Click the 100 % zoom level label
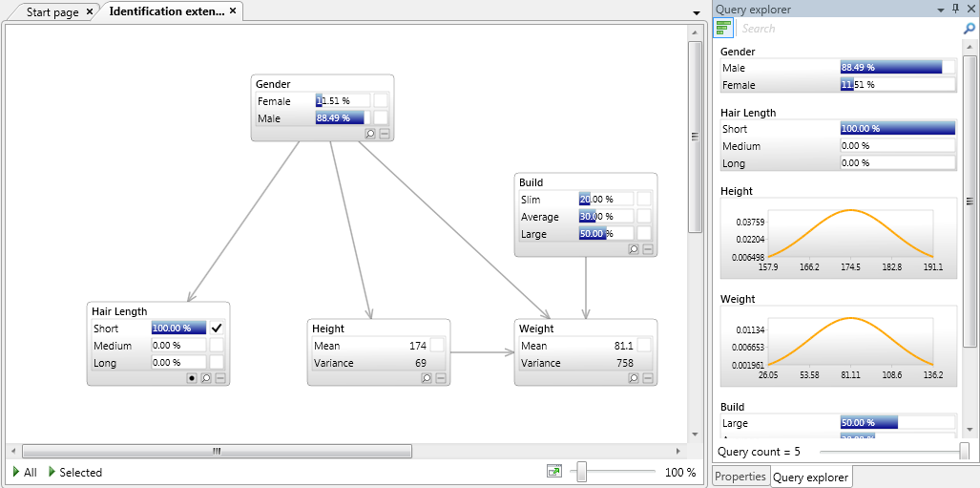The width and height of the screenshot is (980, 488). [680, 473]
